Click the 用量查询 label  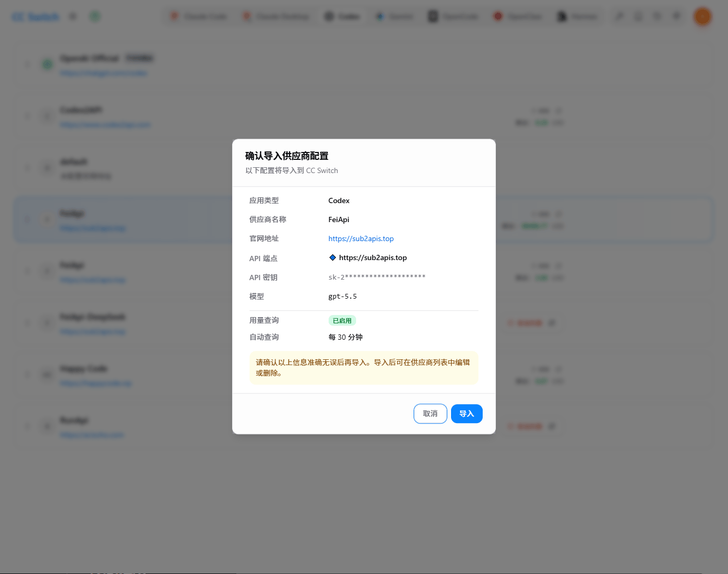(264, 320)
